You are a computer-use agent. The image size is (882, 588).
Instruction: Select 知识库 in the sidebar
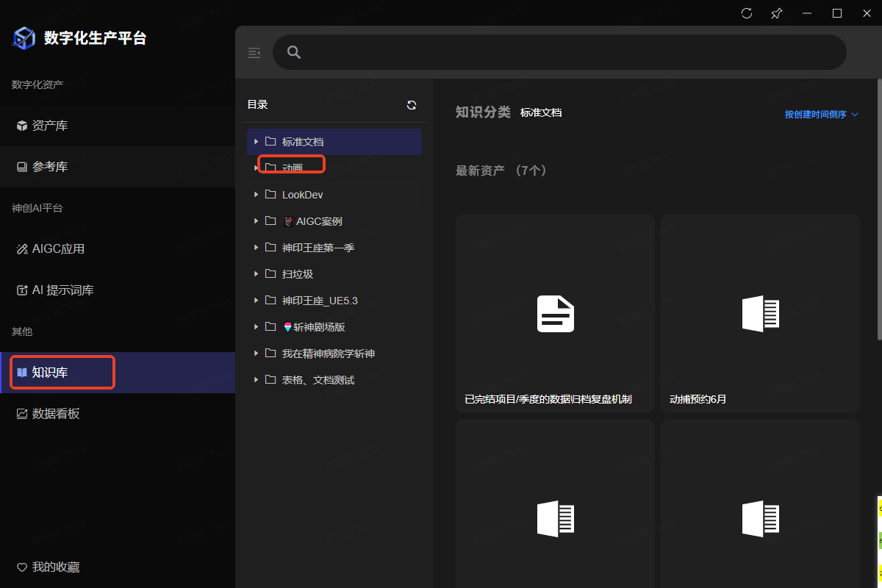pyautogui.click(x=118, y=373)
